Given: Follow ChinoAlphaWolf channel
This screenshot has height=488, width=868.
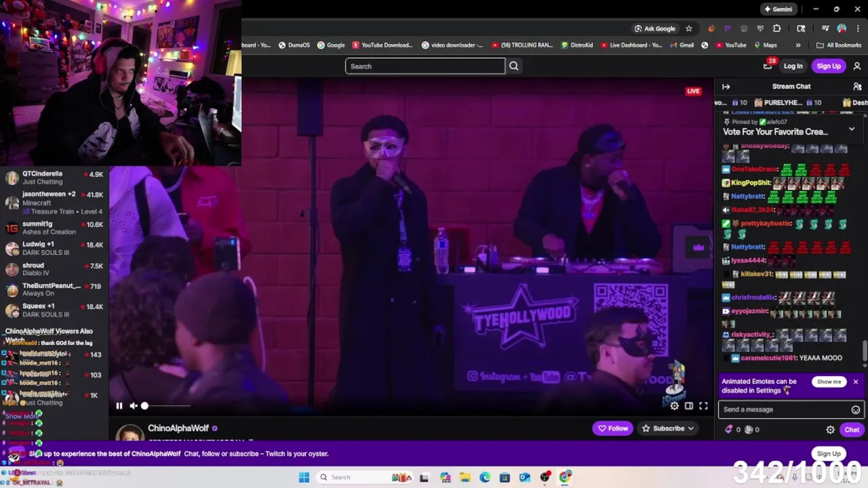Looking at the screenshot, I should 612,428.
